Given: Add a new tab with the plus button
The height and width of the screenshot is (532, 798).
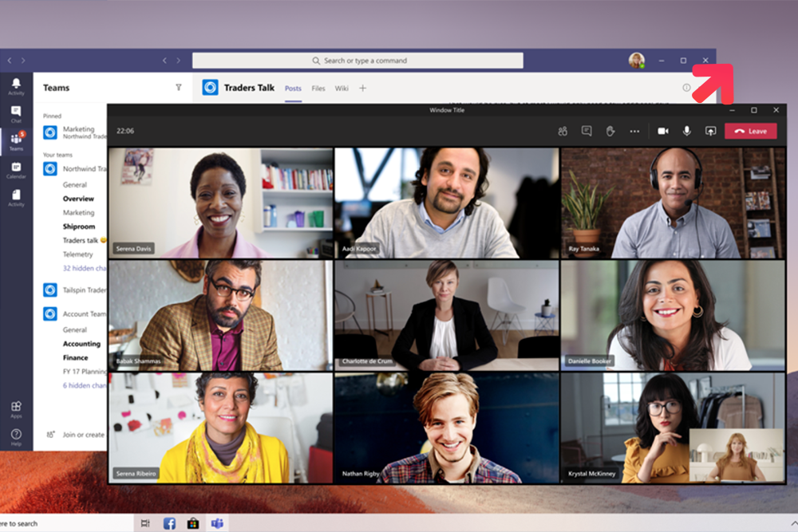Looking at the screenshot, I should (362, 88).
